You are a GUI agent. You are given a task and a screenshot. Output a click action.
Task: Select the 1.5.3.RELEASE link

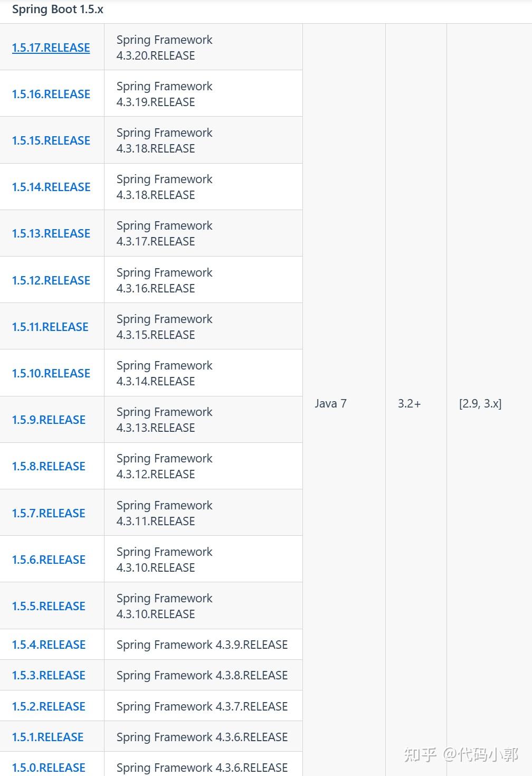coord(49,675)
